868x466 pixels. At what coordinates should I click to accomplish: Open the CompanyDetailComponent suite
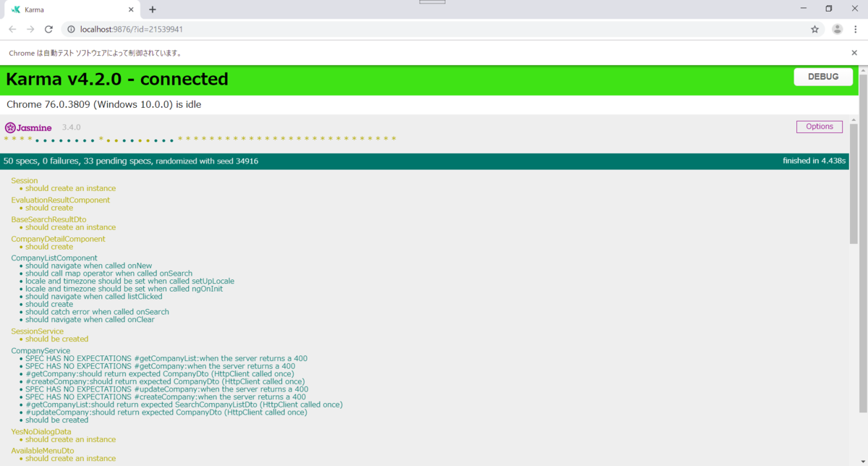[x=58, y=239]
